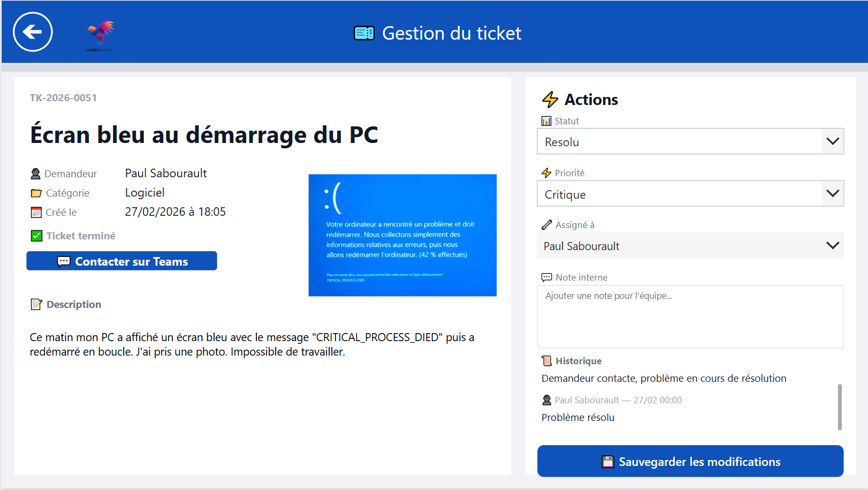Click the colorful bird logo
868x490 pixels.
point(100,35)
